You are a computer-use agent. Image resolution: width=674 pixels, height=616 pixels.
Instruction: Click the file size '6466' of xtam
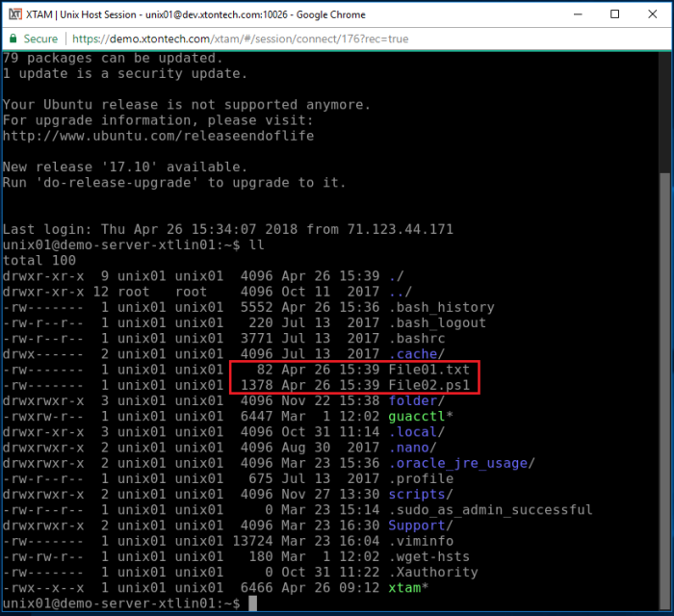tap(257, 588)
